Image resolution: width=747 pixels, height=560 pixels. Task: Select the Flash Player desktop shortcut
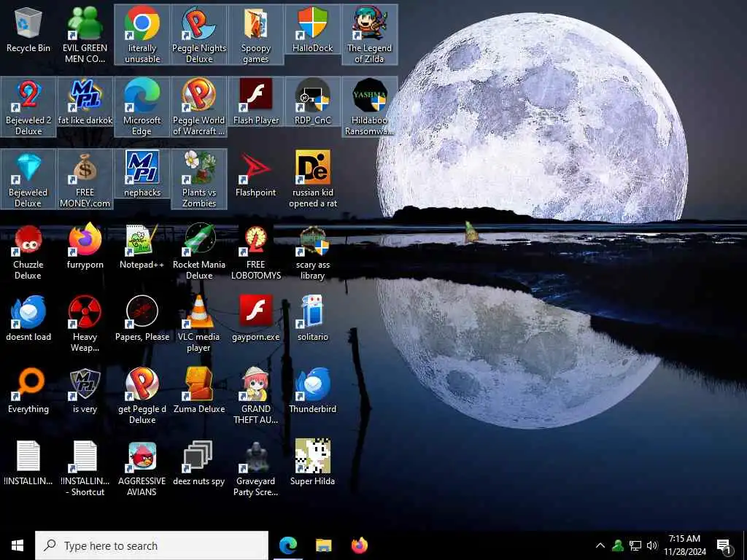coord(256,101)
